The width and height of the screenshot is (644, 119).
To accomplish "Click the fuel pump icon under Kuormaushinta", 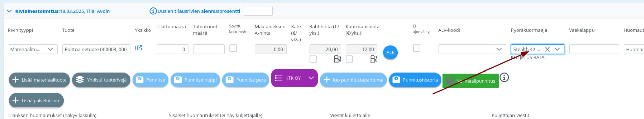I will [374, 59].
